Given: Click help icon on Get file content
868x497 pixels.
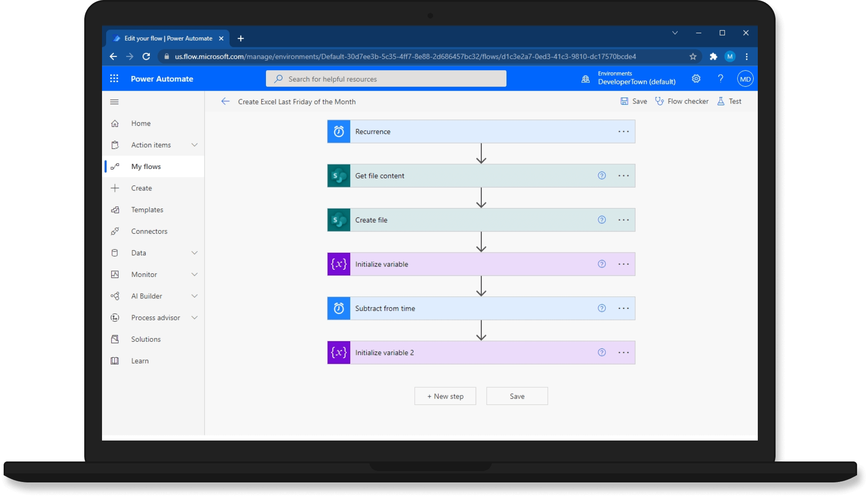Looking at the screenshot, I should click(x=602, y=176).
